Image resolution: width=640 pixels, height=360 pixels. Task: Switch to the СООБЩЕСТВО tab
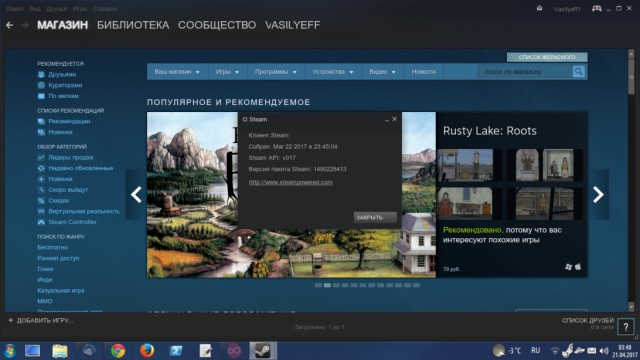(x=217, y=25)
